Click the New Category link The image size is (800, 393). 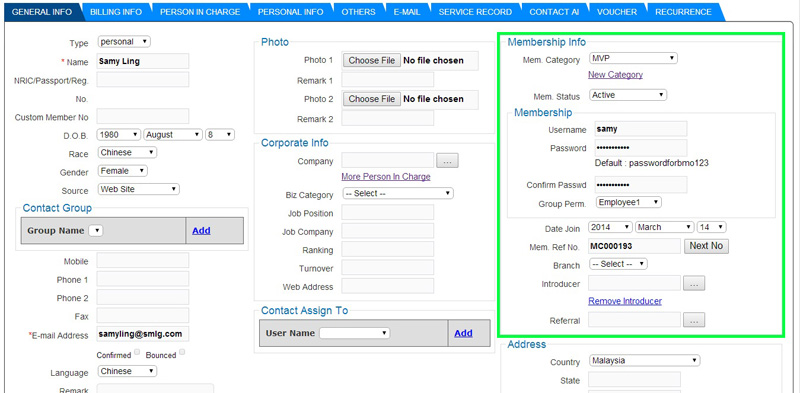[x=615, y=75]
